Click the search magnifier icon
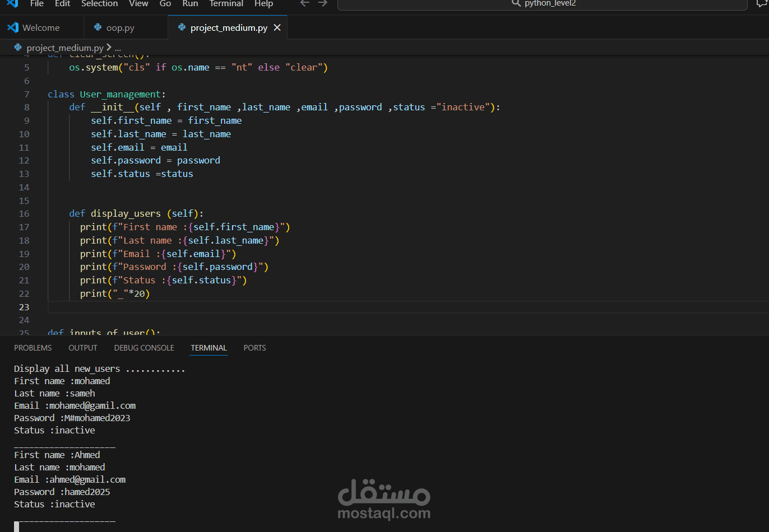 tap(516, 3)
